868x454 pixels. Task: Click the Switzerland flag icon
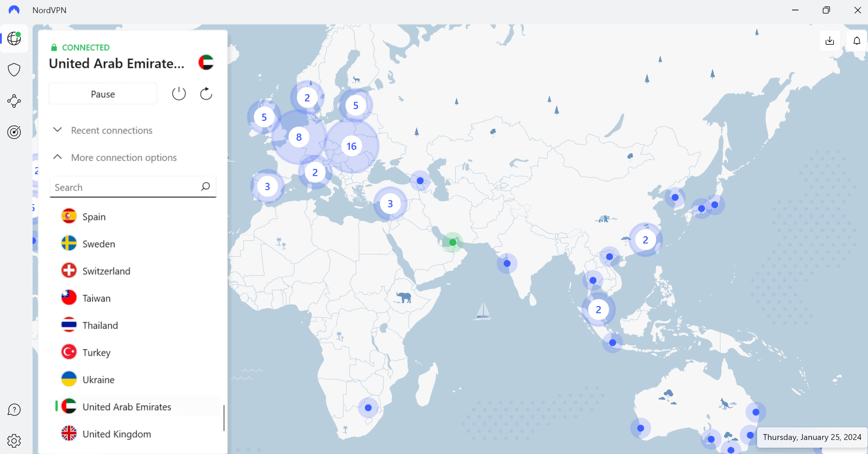coord(69,271)
